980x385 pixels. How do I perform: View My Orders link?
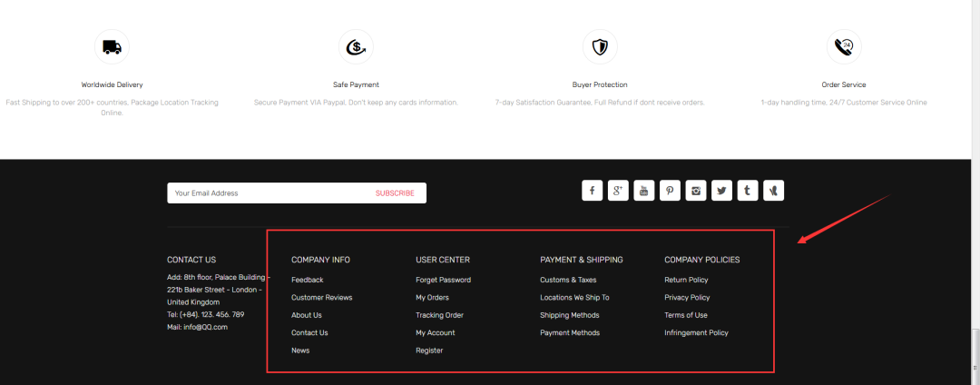pyautogui.click(x=433, y=298)
